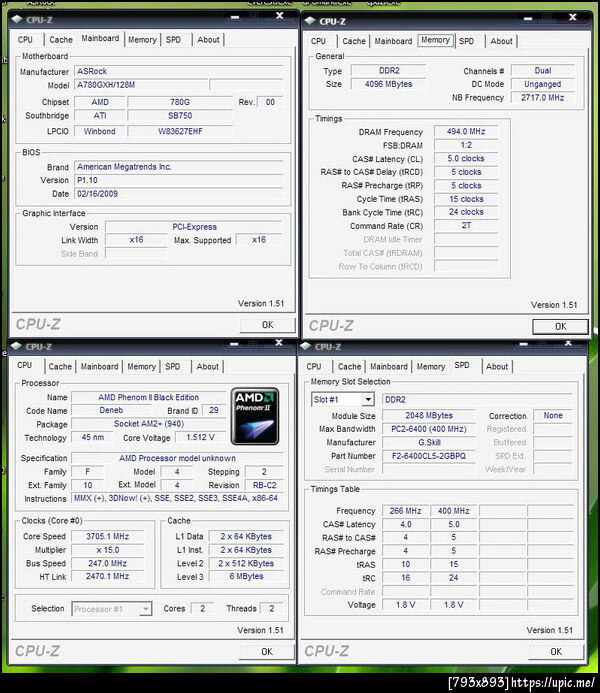Click the NB Frequency 2717.0 MHz value
This screenshot has height=693, width=600.
543,98
